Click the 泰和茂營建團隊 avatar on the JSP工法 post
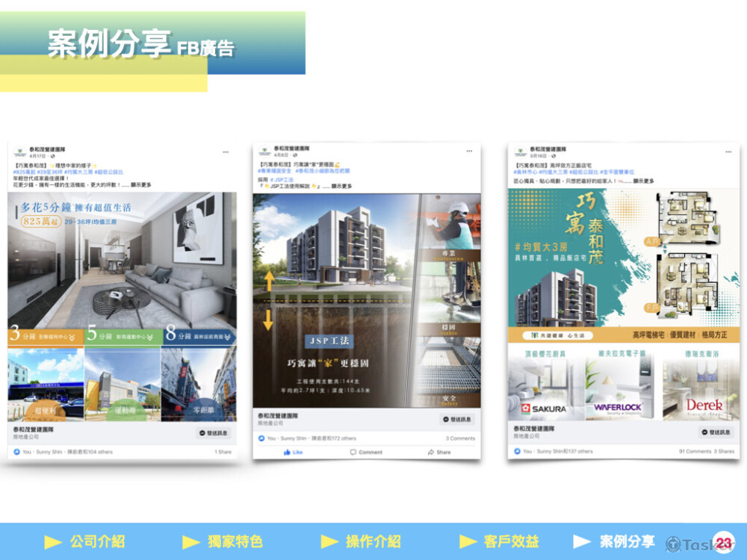 click(264, 152)
